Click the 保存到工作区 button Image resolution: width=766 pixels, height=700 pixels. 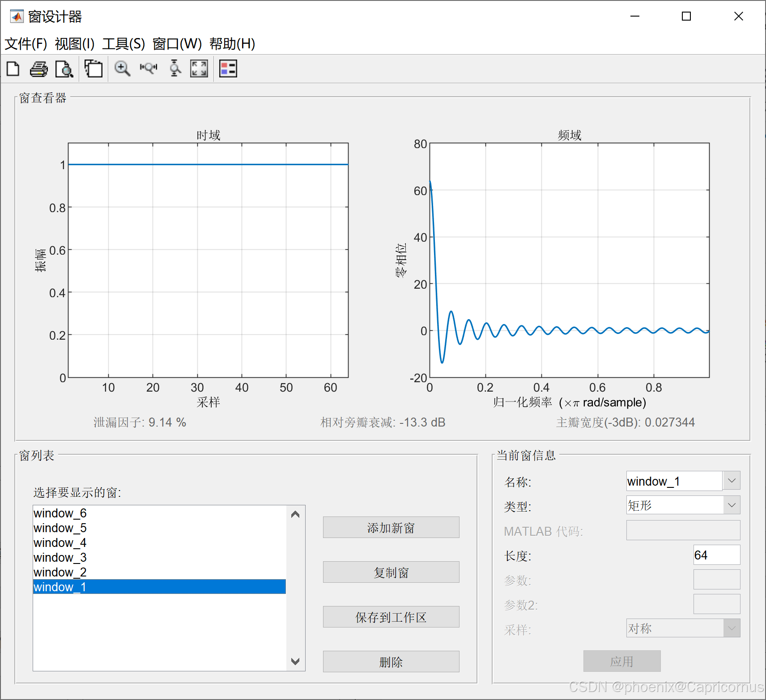pyautogui.click(x=391, y=617)
